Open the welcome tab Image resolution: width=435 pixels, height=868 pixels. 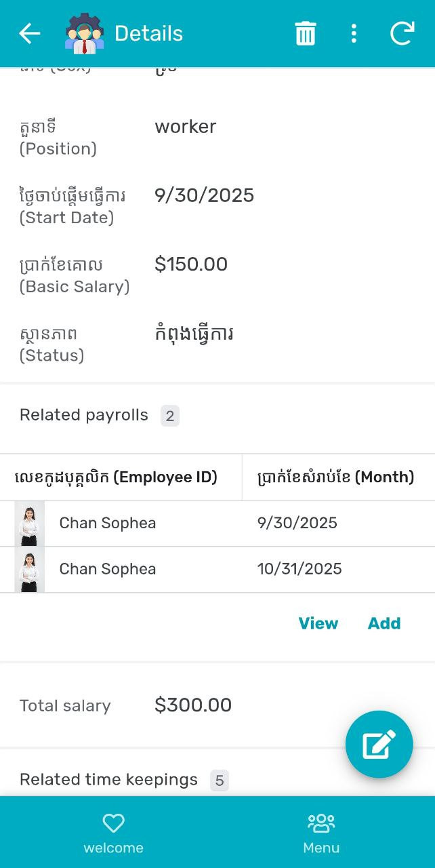coord(113,833)
